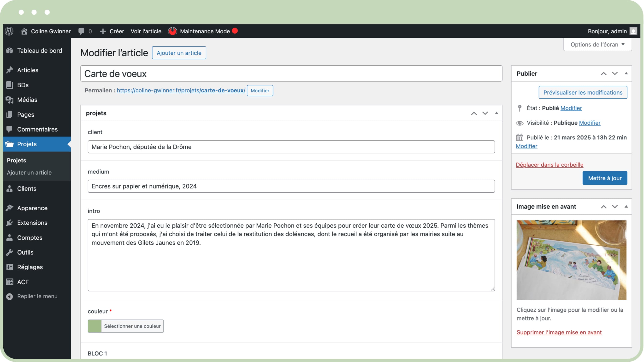The height and width of the screenshot is (362, 644).
Task: Move projets panel down with chevron
Action: 485,113
